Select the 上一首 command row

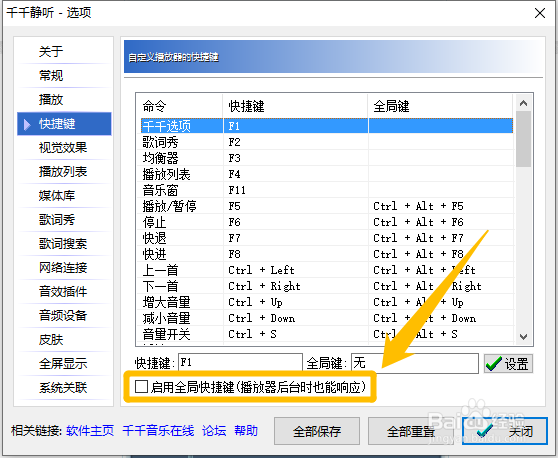(327, 270)
